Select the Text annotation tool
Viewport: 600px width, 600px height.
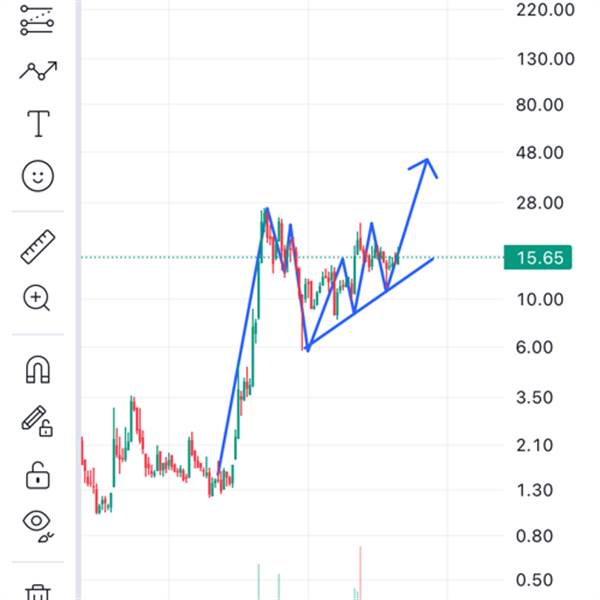coord(38,124)
